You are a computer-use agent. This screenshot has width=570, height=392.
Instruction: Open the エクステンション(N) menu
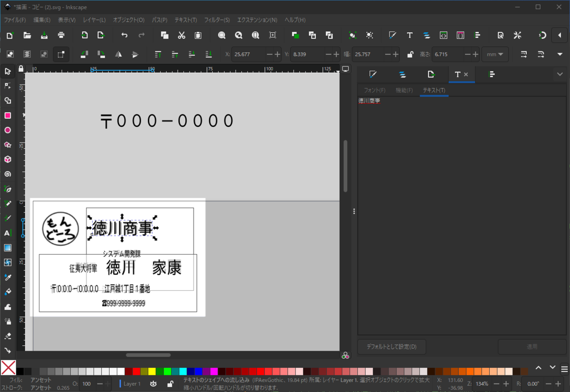257,20
